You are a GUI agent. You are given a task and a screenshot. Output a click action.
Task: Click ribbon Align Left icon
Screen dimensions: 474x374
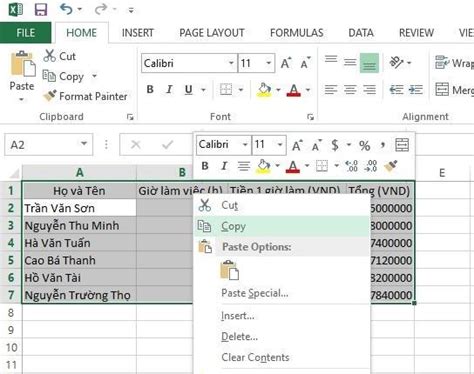pos(331,89)
